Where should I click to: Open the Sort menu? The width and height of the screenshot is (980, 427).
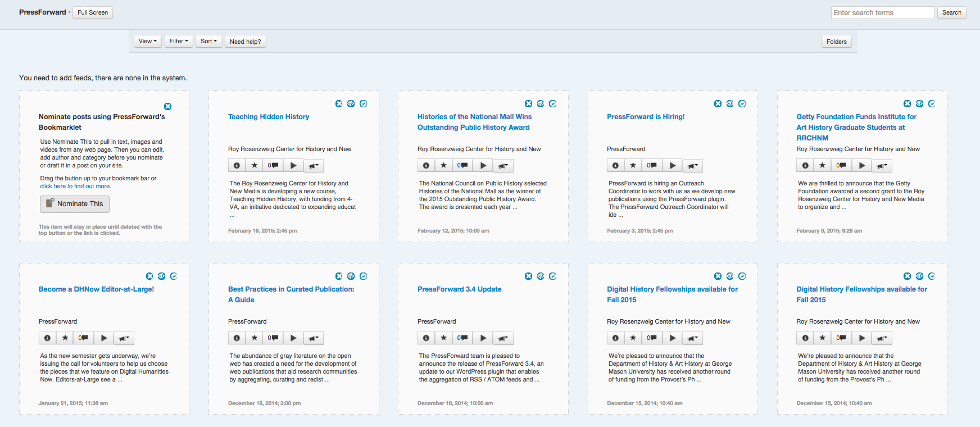click(x=208, y=42)
